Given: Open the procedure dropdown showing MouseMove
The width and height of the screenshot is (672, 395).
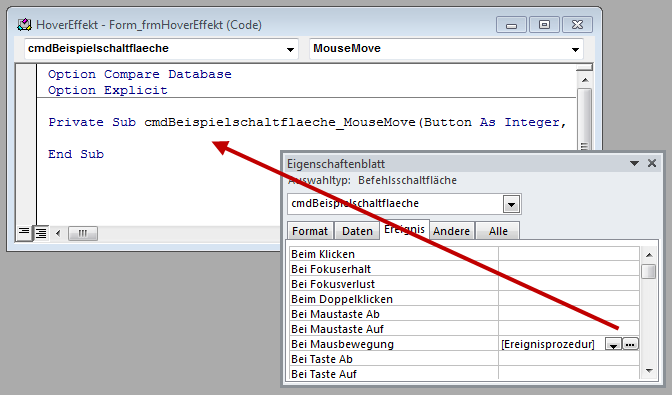Looking at the screenshot, I should (x=575, y=49).
